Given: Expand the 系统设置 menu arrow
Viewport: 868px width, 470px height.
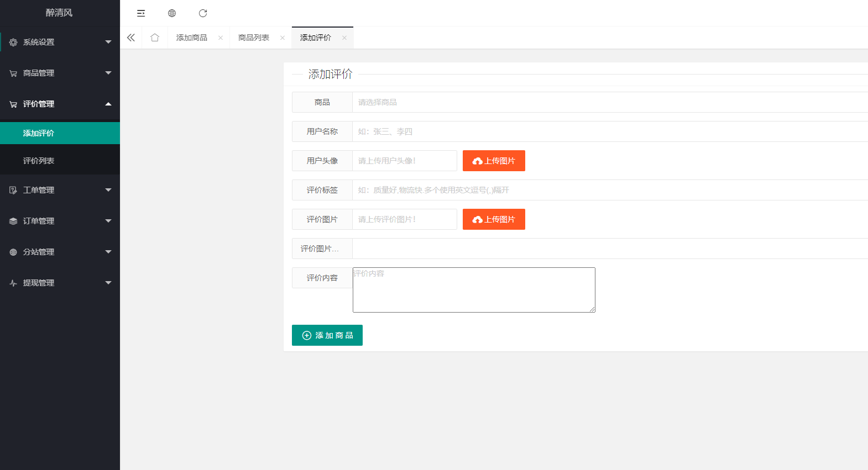Looking at the screenshot, I should 108,42.
